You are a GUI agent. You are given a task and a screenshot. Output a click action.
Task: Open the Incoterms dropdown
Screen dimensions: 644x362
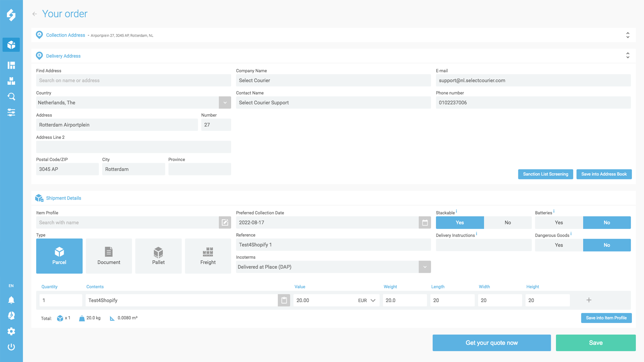point(425,267)
